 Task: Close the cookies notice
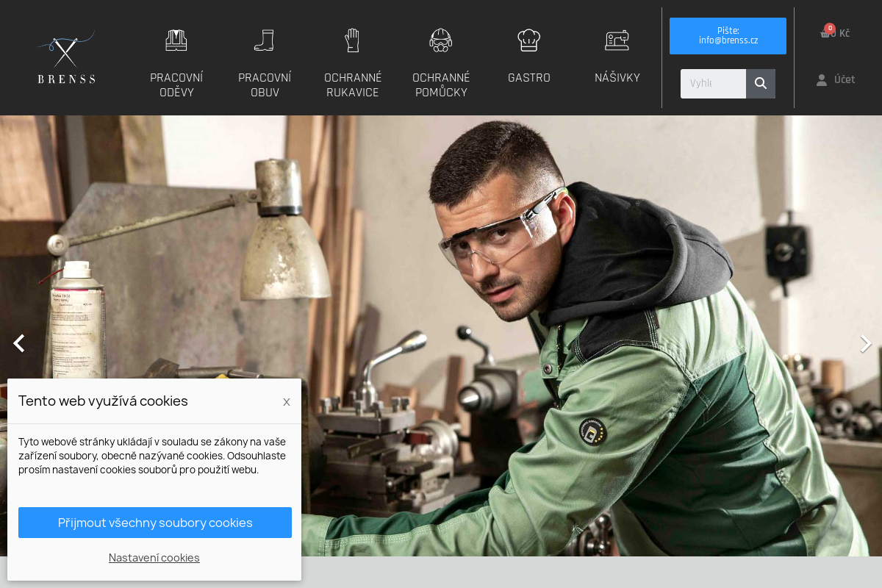tap(287, 402)
